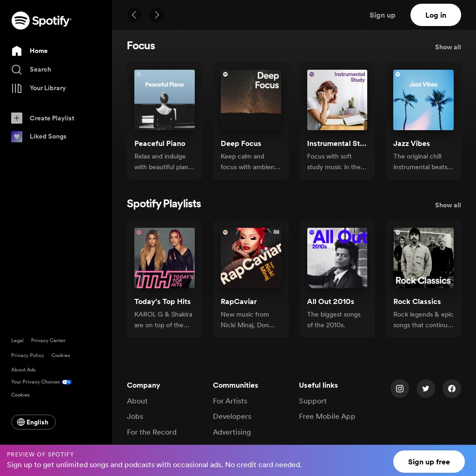Click the Log in button

click(x=436, y=15)
